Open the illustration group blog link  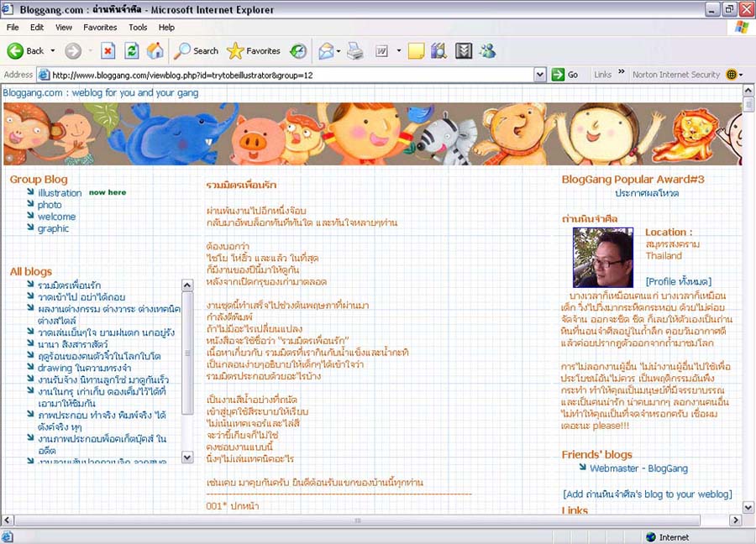[x=60, y=193]
